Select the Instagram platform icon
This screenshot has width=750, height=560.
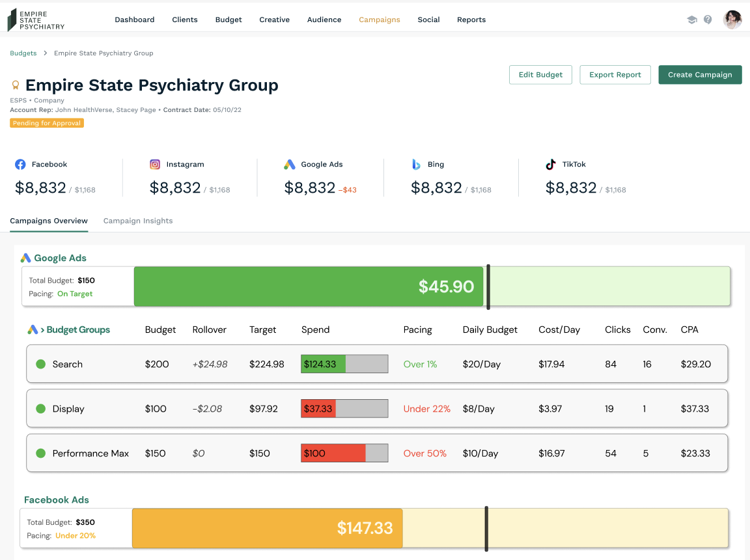(155, 165)
